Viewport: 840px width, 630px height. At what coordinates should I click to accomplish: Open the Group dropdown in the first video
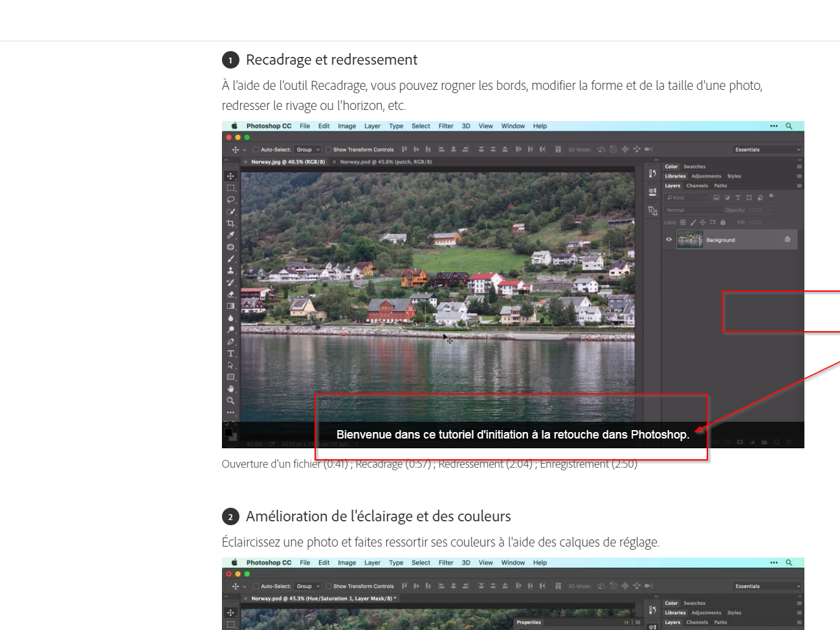pos(308,149)
